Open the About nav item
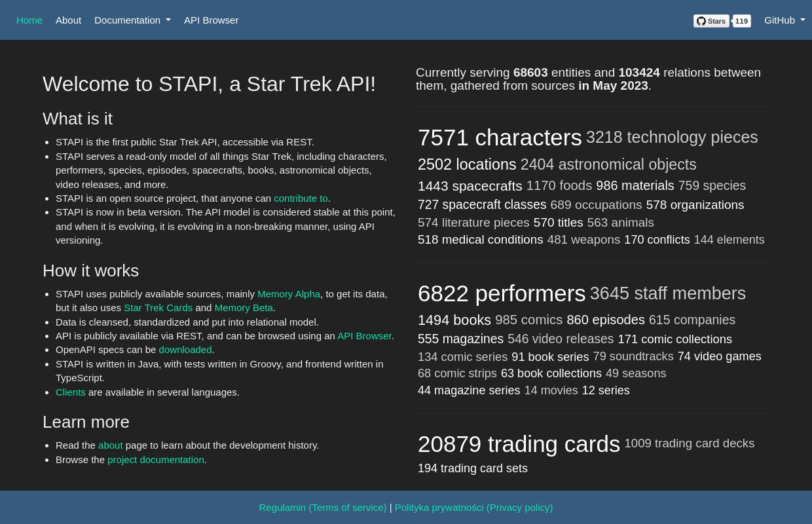This screenshot has height=524, width=812. click(x=68, y=20)
